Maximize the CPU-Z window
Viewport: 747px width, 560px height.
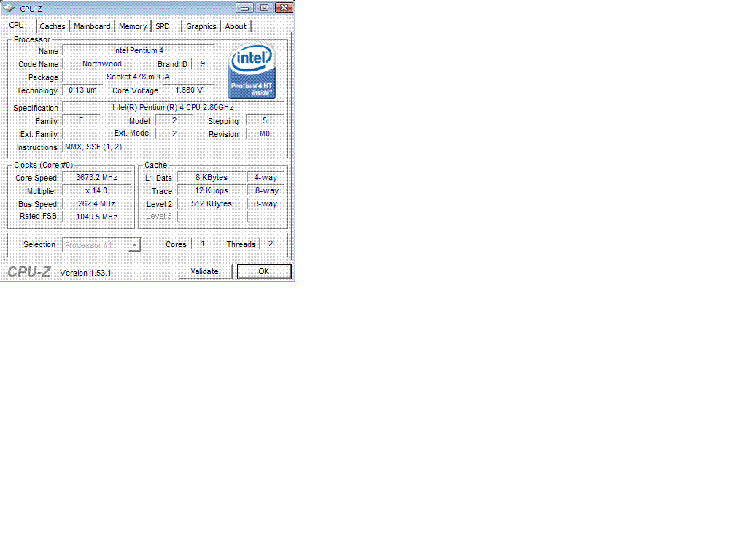tap(264, 7)
